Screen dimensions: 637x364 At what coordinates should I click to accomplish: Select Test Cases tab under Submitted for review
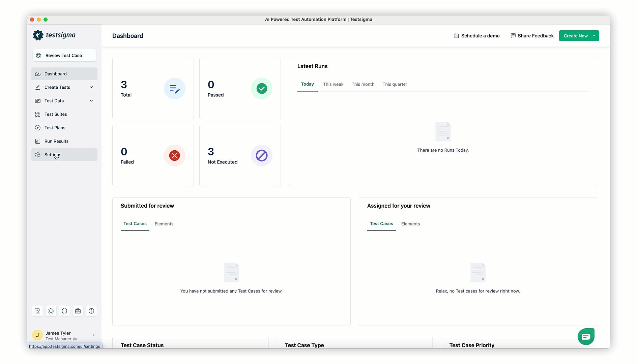135,224
